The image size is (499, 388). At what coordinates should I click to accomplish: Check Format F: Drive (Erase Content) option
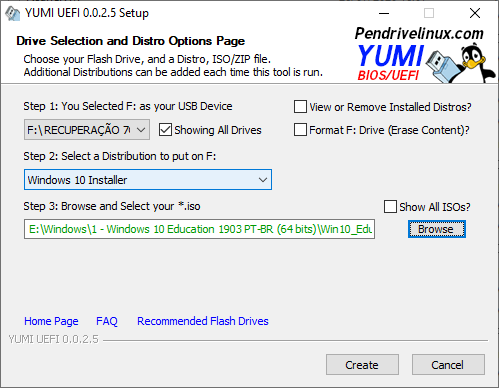tap(300, 130)
